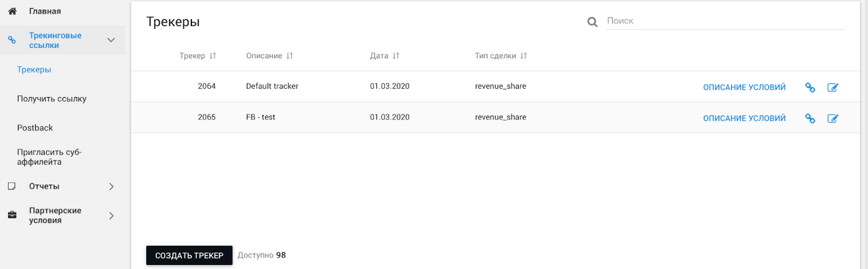
Task: Click the СОЗДАТЬ ТРЕКЕР button
Action: (189, 255)
